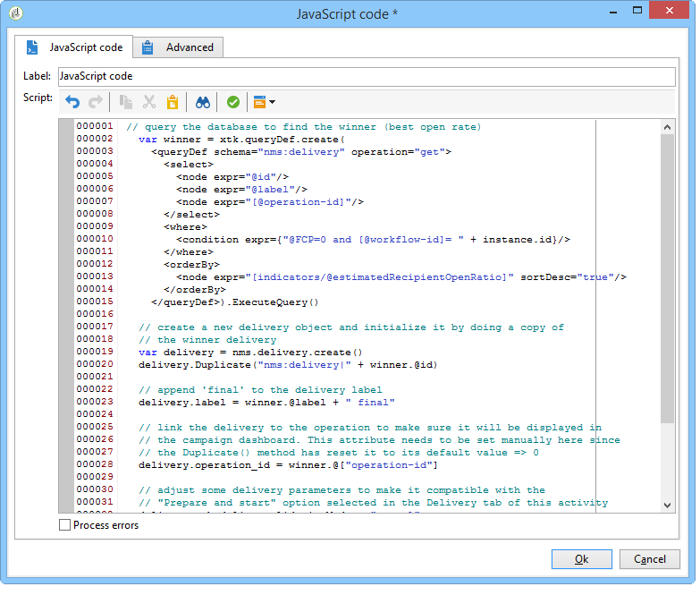The width and height of the screenshot is (700, 595).
Task: Click the Copy icon in script toolbar
Action: tap(126, 102)
